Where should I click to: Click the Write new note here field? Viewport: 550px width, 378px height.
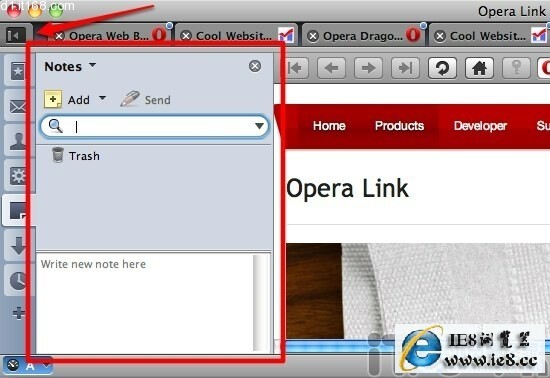pyautogui.click(x=145, y=302)
